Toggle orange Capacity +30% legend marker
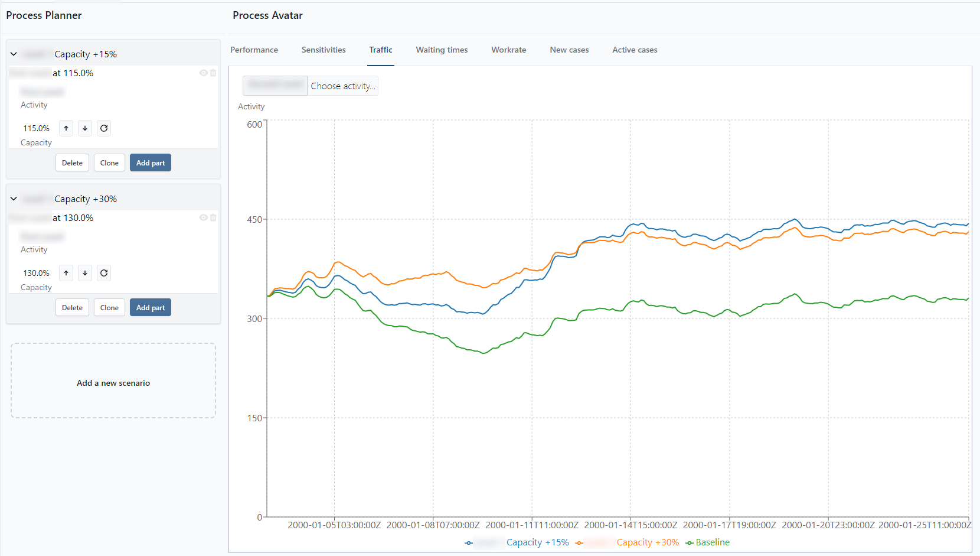The width and height of the screenshot is (980, 556). click(x=579, y=543)
